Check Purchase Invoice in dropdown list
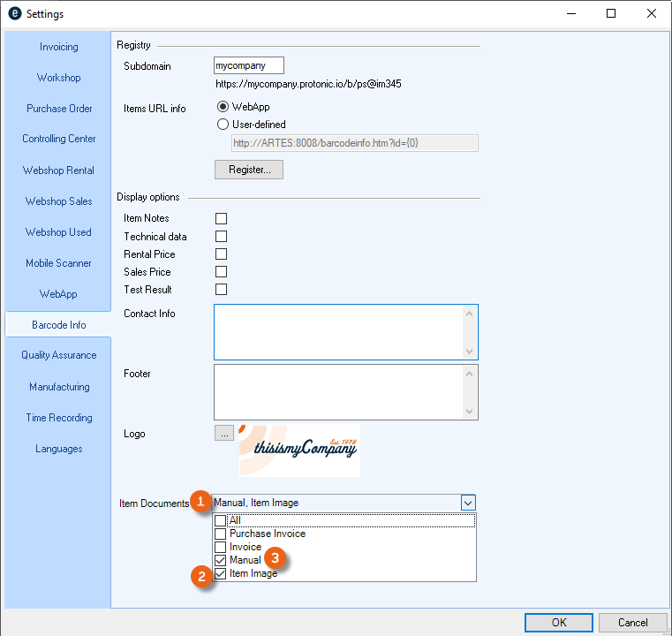The width and height of the screenshot is (672, 636). [221, 534]
